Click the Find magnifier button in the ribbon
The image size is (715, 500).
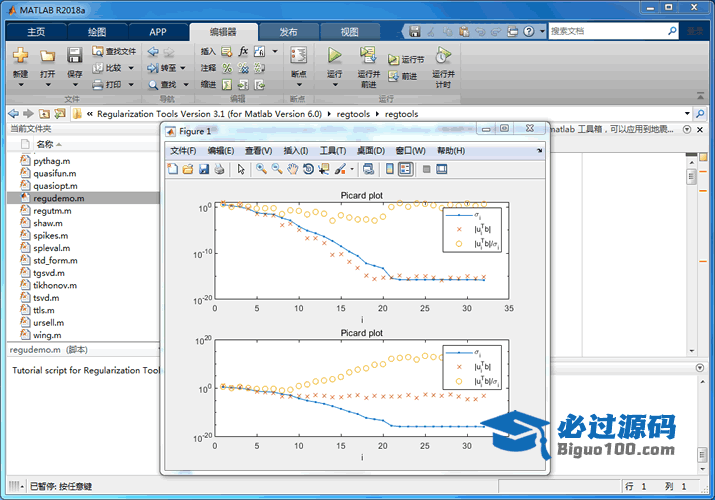tap(162, 85)
